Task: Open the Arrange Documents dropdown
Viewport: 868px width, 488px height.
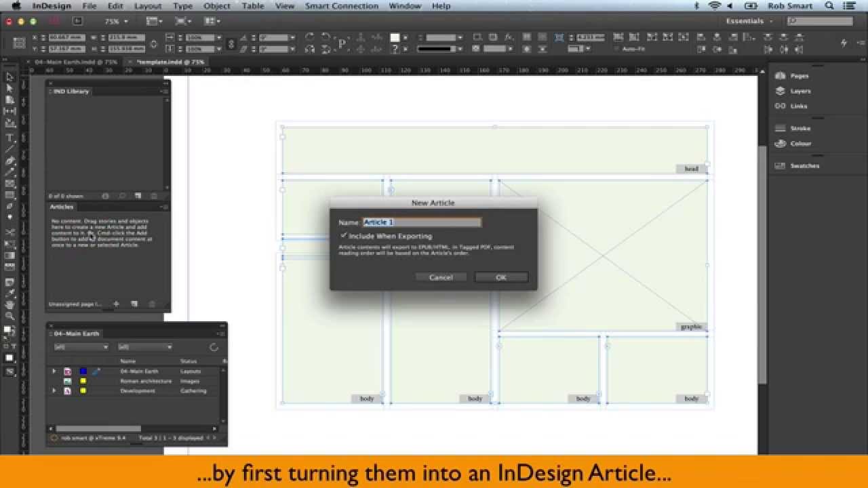Action: click(x=212, y=22)
